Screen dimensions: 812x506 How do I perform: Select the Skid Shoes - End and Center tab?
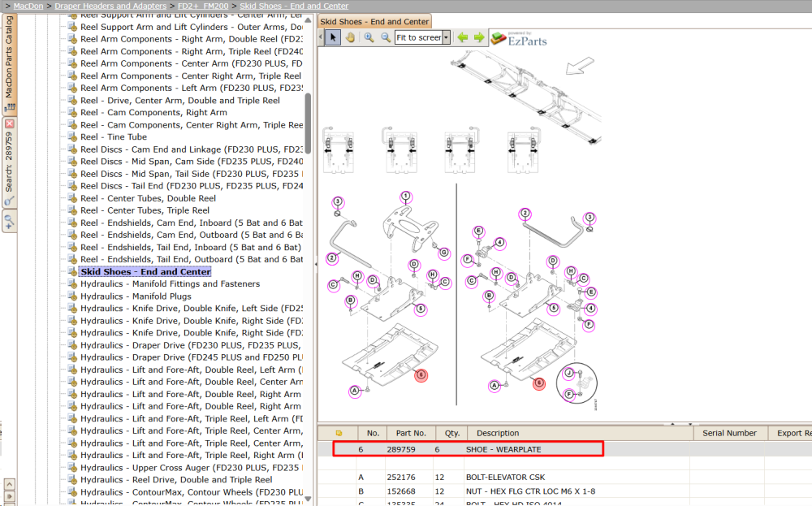coord(374,21)
